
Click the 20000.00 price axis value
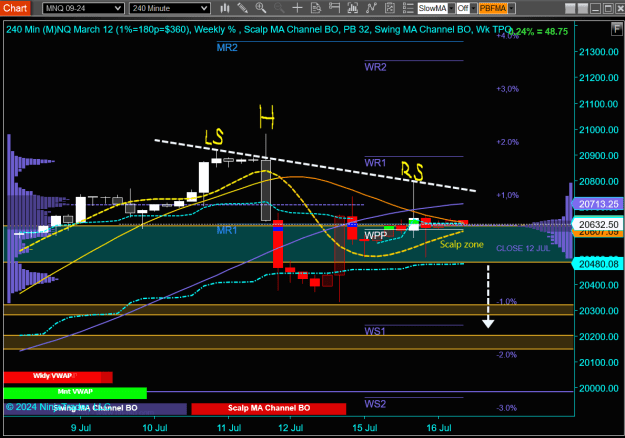click(x=599, y=388)
